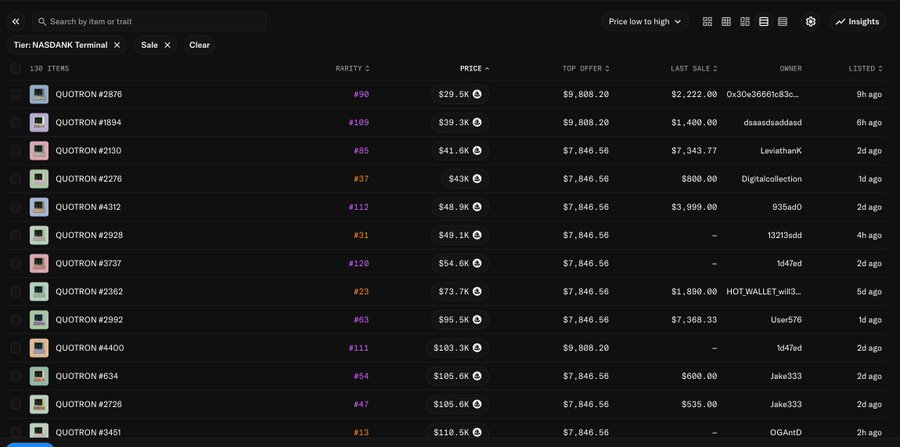Open owner dsaasdsaddasd profile

point(773,122)
